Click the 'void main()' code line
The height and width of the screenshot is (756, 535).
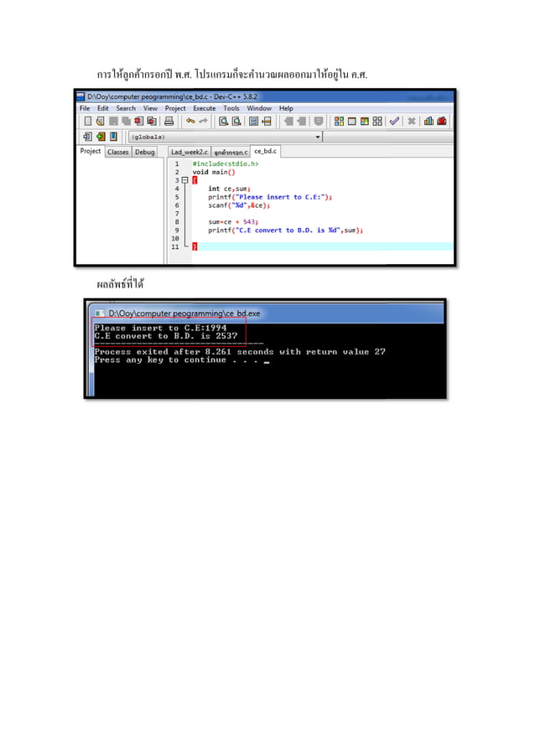214,172
